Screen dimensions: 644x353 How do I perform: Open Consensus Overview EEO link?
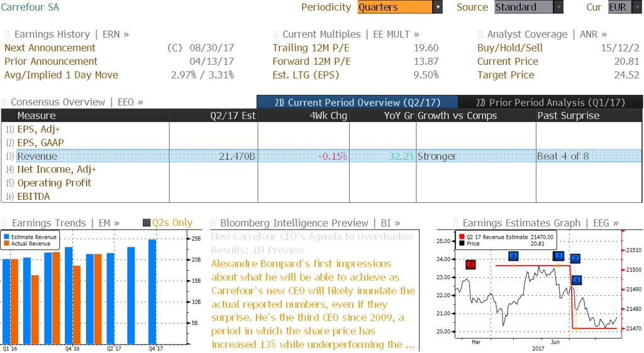coord(72,102)
